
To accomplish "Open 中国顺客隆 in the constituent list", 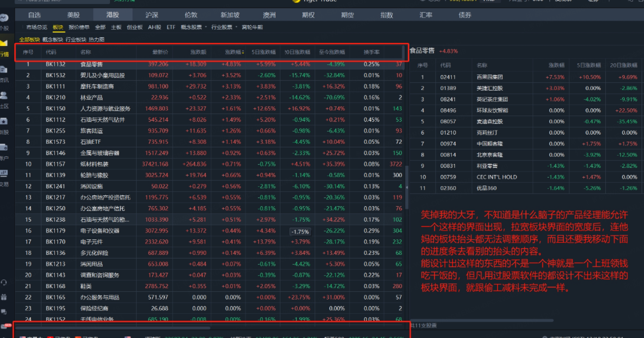I will (x=526, y=144).
